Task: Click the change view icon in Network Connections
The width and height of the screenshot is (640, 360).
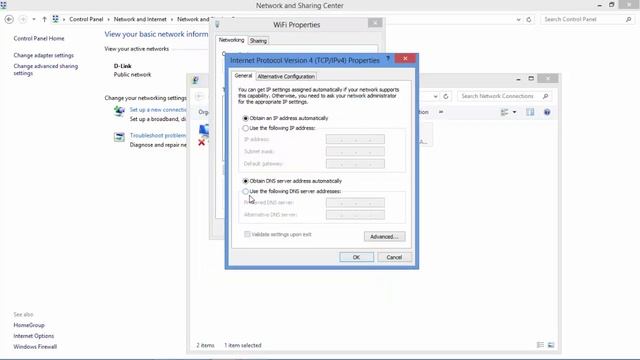Action: [504, 112]
